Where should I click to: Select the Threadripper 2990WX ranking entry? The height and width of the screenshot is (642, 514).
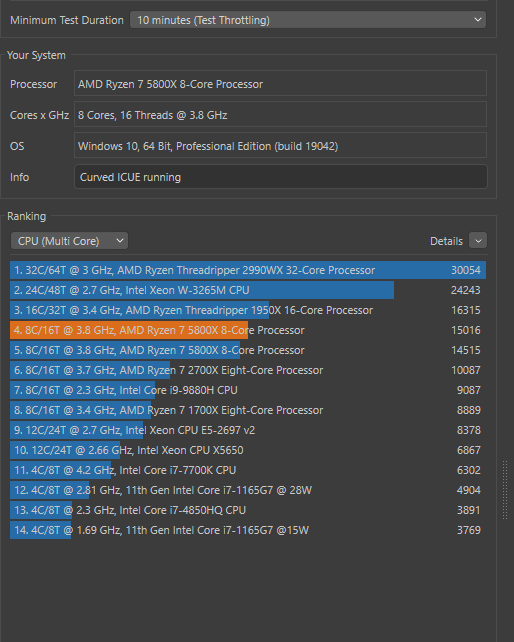[x=248, y=270]
